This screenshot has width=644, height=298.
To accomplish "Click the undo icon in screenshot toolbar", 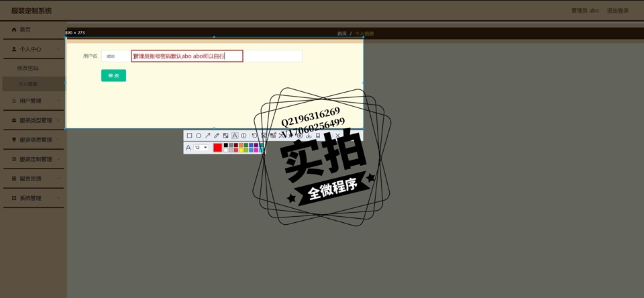I will click(x=254, y=136).
